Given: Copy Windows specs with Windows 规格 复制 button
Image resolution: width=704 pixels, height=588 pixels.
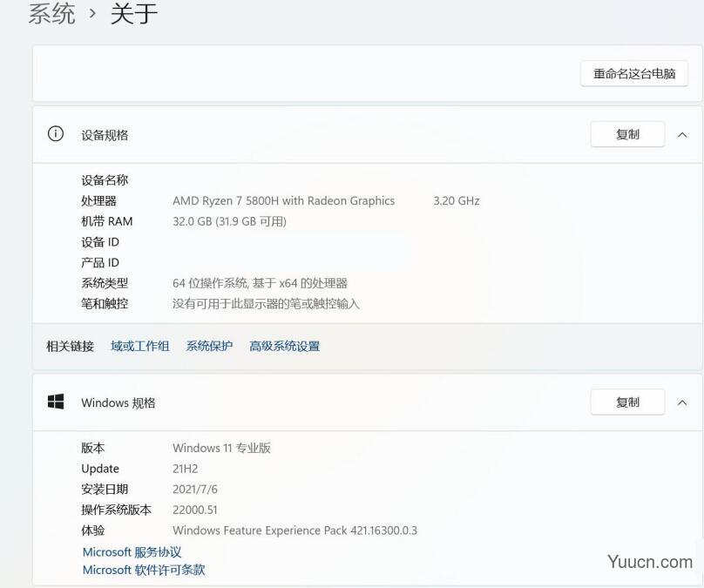Looking at the screenshot, I should pyautogui.click(x=627, y=402).
